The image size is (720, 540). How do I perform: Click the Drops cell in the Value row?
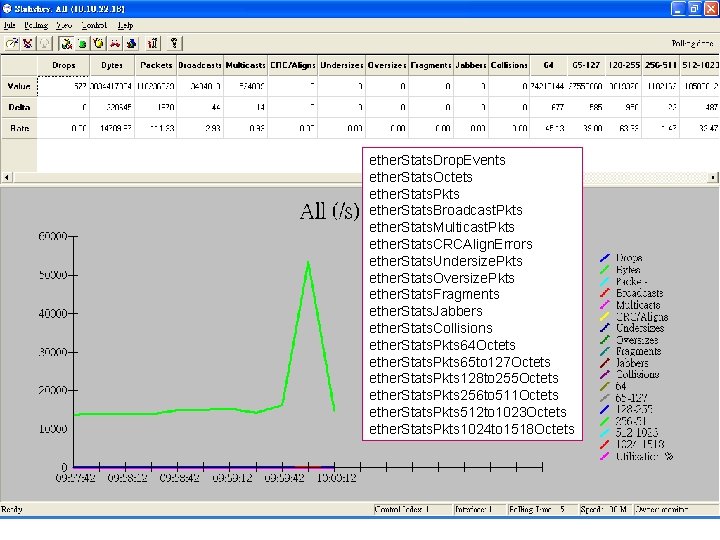coord(63,86)
